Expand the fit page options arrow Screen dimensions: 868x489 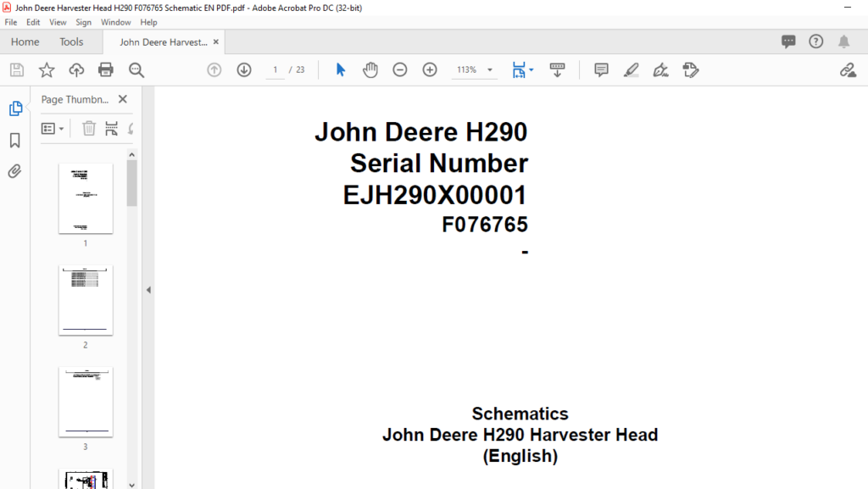[x=531, y=69]
